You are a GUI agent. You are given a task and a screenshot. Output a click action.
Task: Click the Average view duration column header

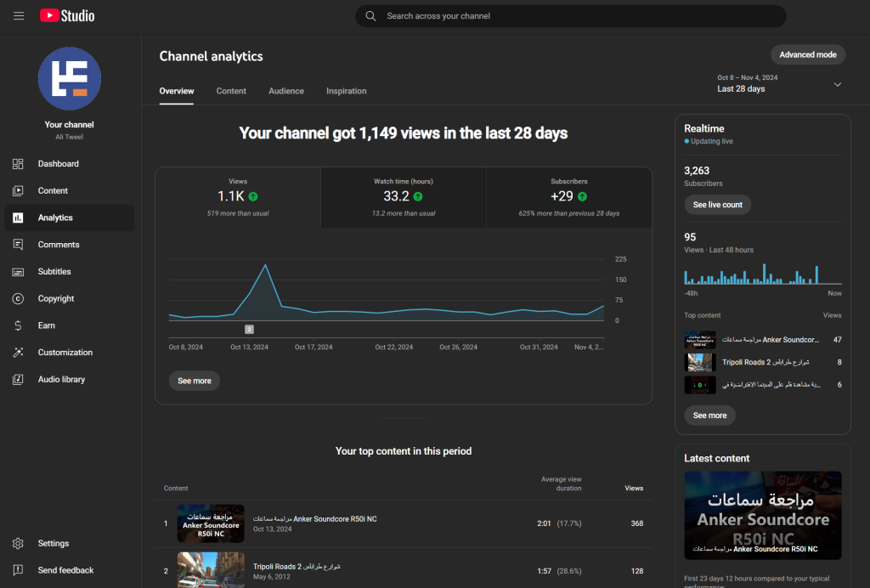pyautogui.click(x=561, y=483)
